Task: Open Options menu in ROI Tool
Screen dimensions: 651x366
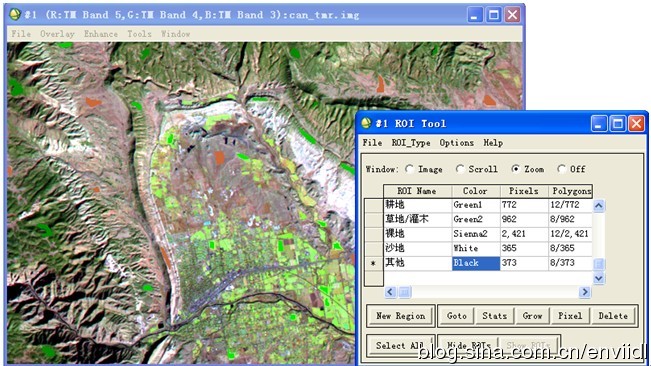Action: click(x=457, y=143)
